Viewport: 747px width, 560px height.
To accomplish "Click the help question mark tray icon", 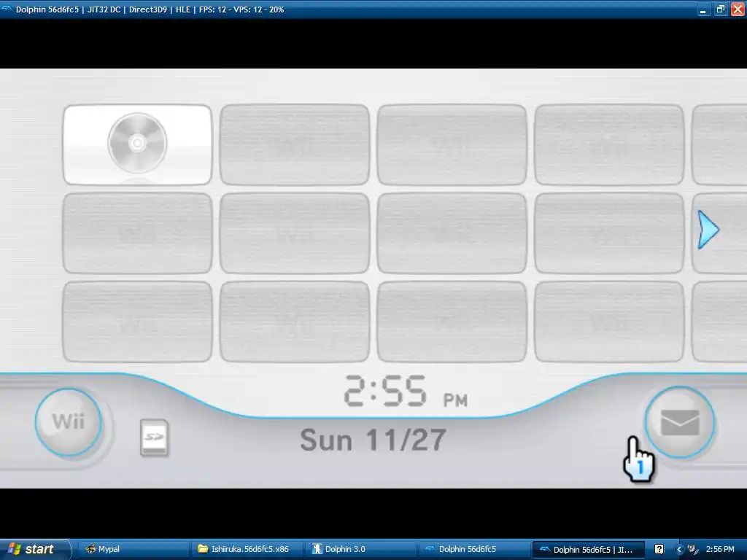I will (x=659, y=549).
